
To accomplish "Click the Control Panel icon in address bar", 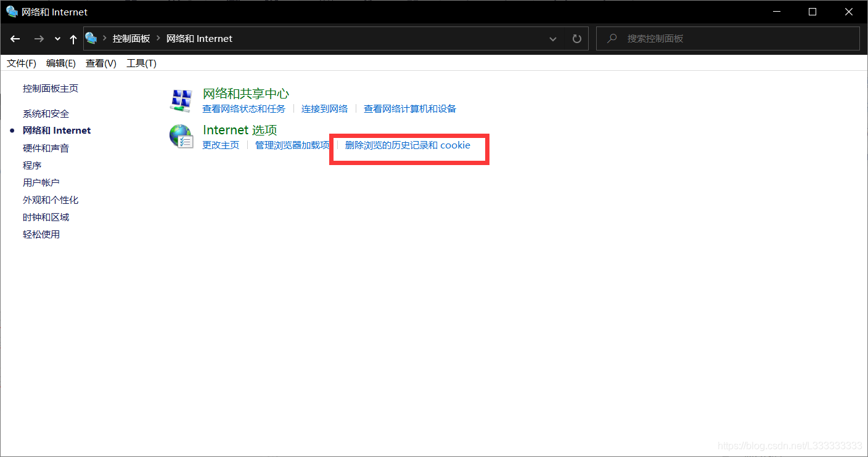I will (91, 38).
